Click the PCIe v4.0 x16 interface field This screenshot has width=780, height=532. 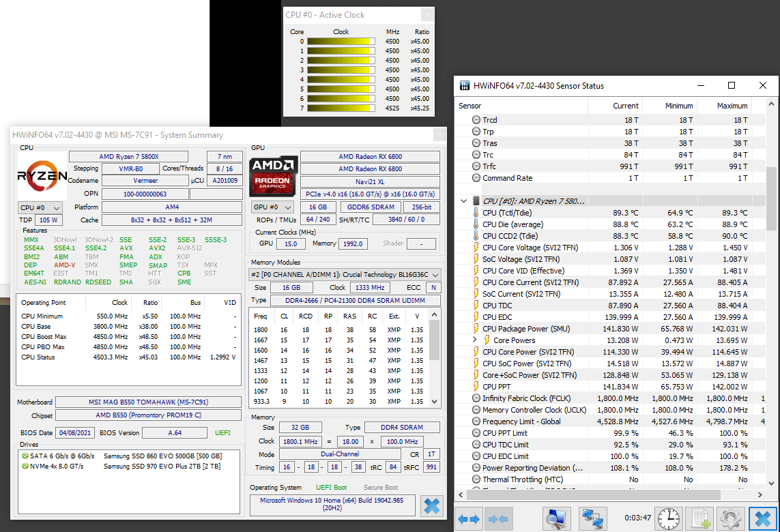[370, 194]
